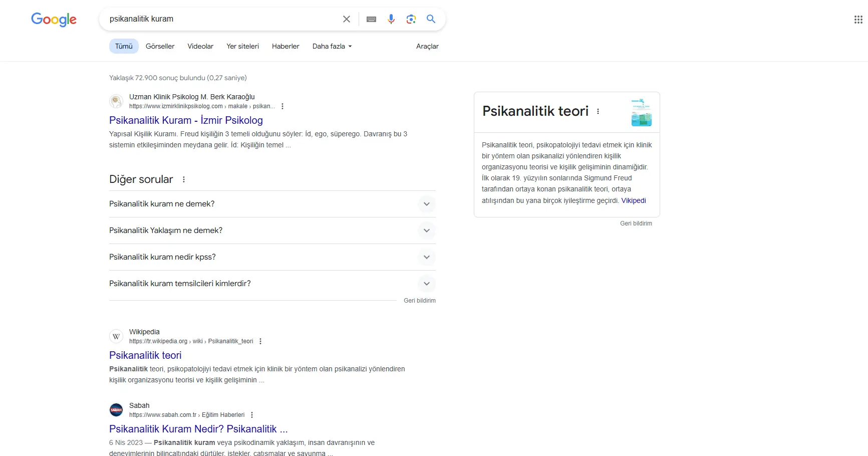This screenshot has height=456, width=868.
Task: Click Geri bildirim under the questions list
Action: [420, 301]
